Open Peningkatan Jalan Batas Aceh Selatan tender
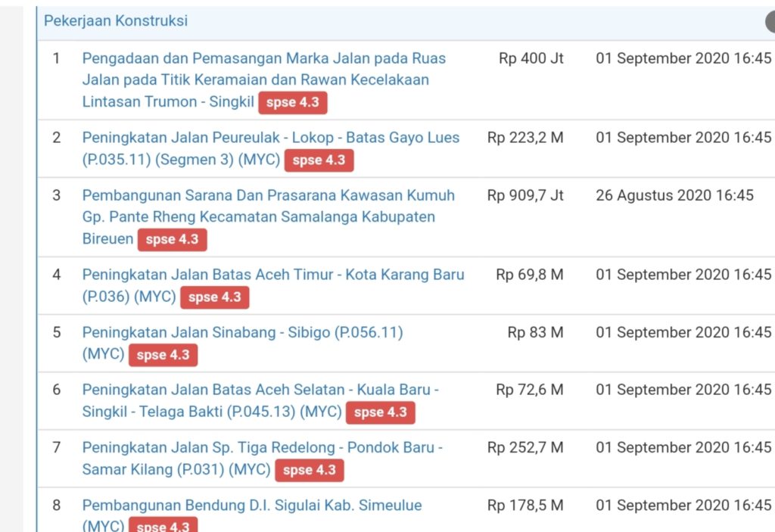The image size is (775, 532). 260,390
